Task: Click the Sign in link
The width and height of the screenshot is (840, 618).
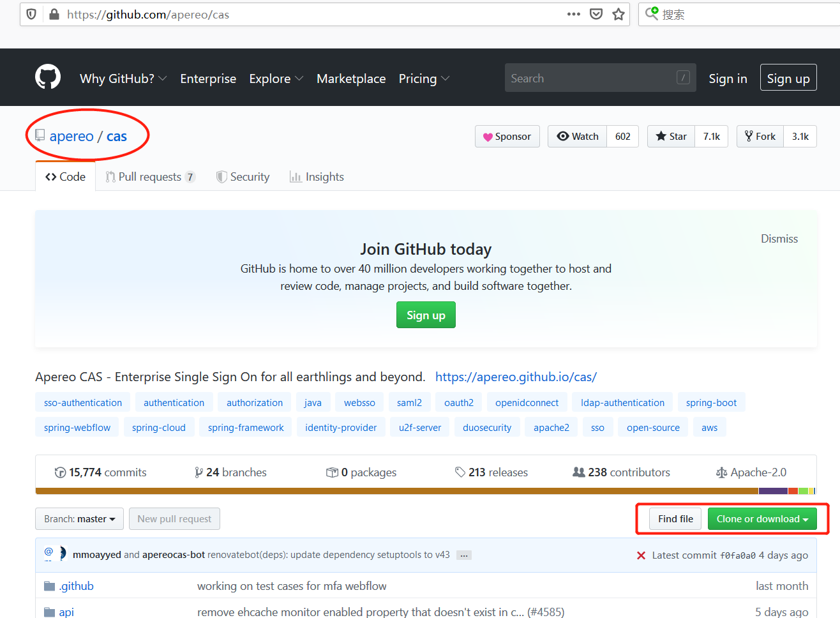Action: click(728, 79)
